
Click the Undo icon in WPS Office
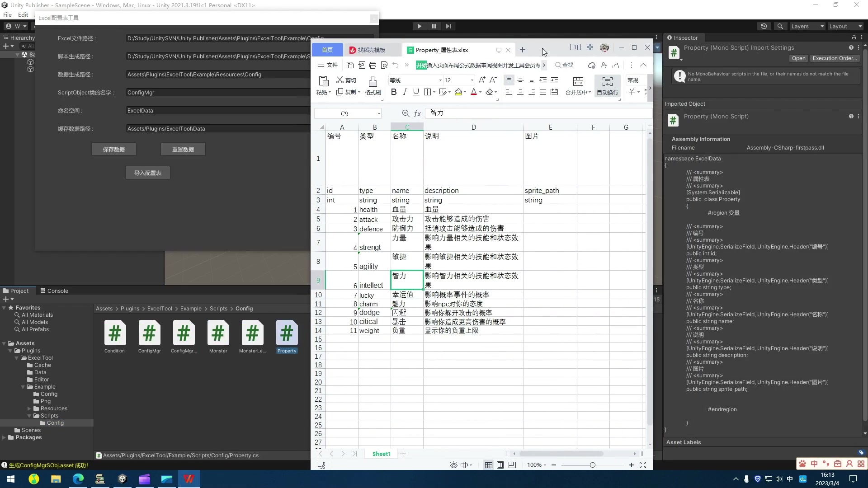[x=396, y=65]
